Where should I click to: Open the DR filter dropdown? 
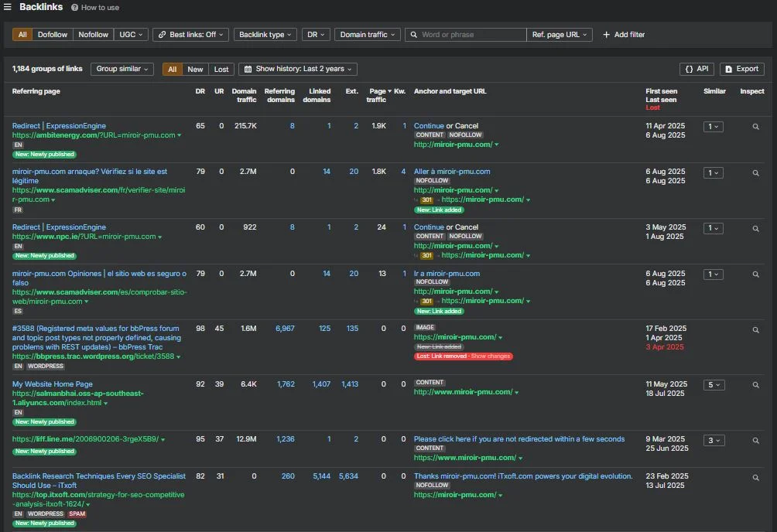(x=316, y=35)
